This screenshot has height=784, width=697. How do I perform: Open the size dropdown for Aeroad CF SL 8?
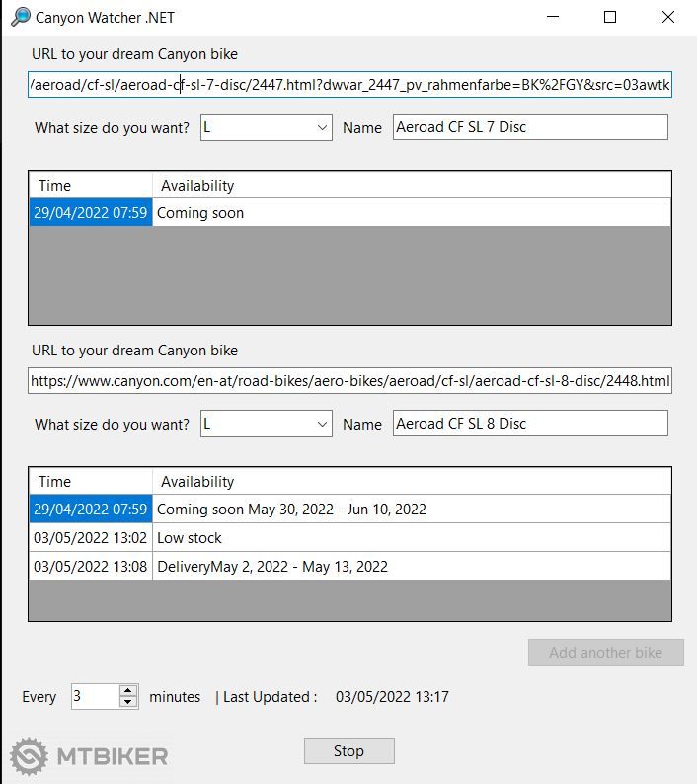tap(322, 424)
